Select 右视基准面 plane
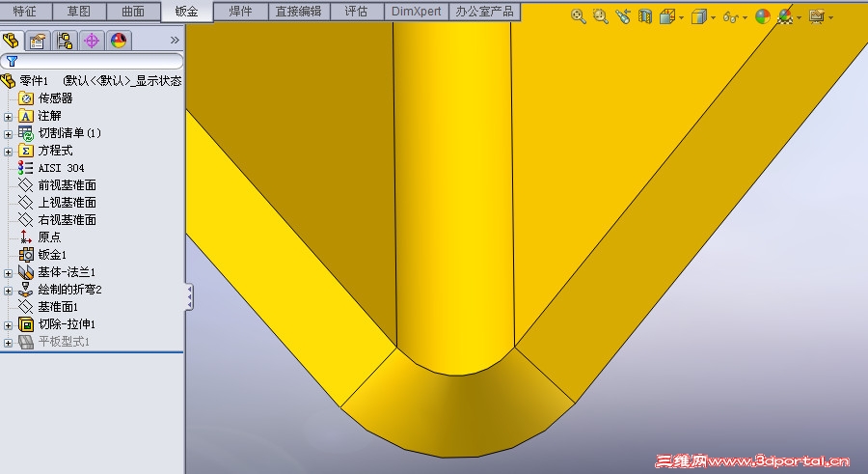 [x=67, y=219]
